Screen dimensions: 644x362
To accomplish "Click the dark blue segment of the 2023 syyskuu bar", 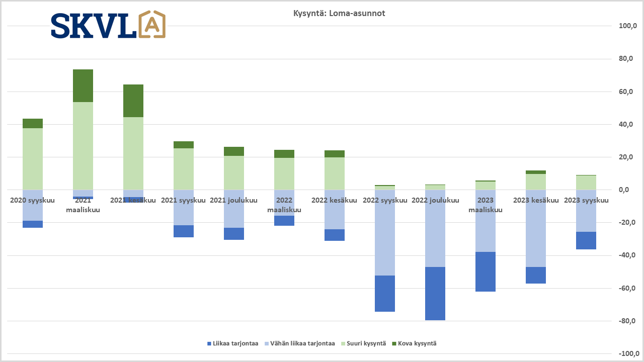I will [x=586, y=240].
